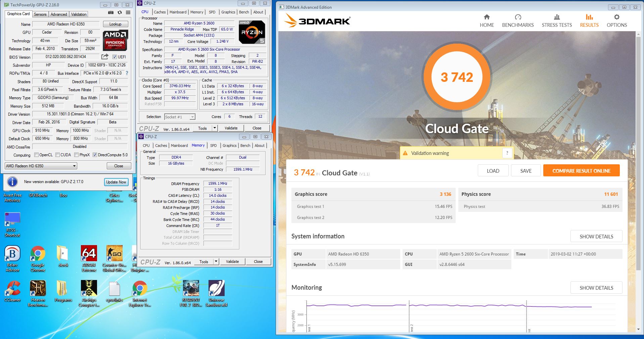Select Bench tab in lower CPU-Z window
This screenshot has height=339, width=644.
coord(245,146)
